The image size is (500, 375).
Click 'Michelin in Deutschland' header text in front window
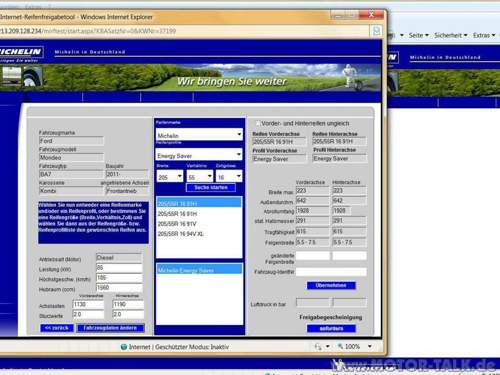click(x=90, y=52)
